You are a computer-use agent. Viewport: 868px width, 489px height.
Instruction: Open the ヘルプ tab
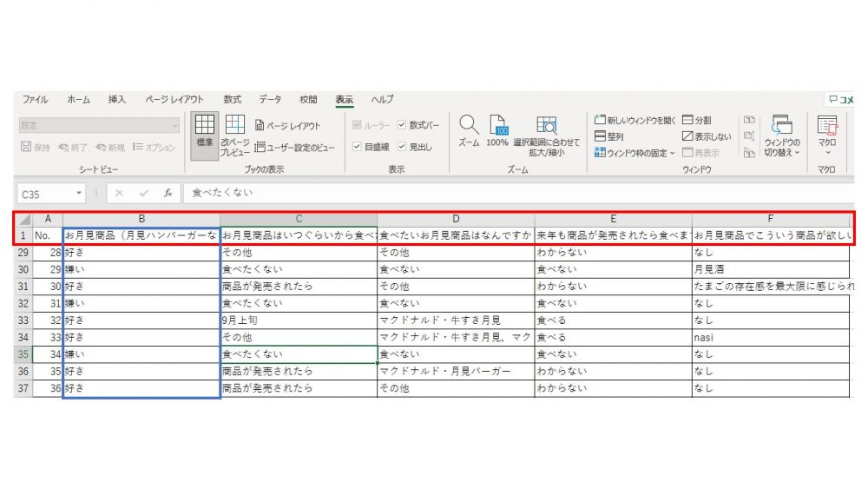click(x=382, y=100)
